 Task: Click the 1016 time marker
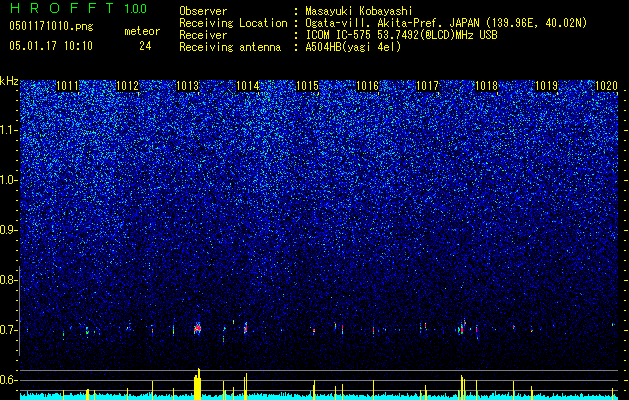pyautogui.click(x=367, y=86)
